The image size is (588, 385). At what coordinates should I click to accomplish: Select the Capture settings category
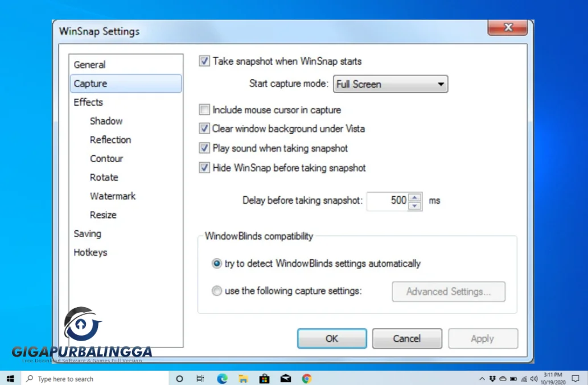[x=126, y=84]
